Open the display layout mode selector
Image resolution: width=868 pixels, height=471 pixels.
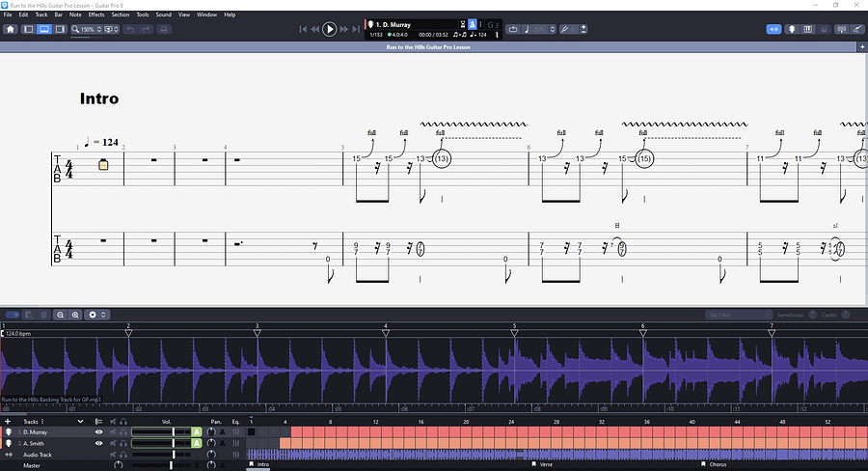pyautogui.click(x=111, y=29)
